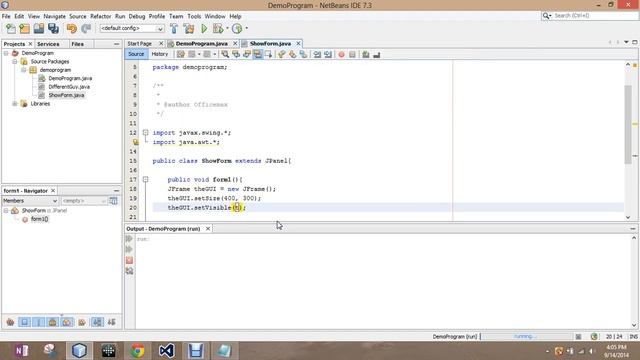Image resolution: width=640 pixels, height=360 pixels.
Task: Click the Open Project toolbar icon
Action: pyautogui.click(x=39, y=29)
